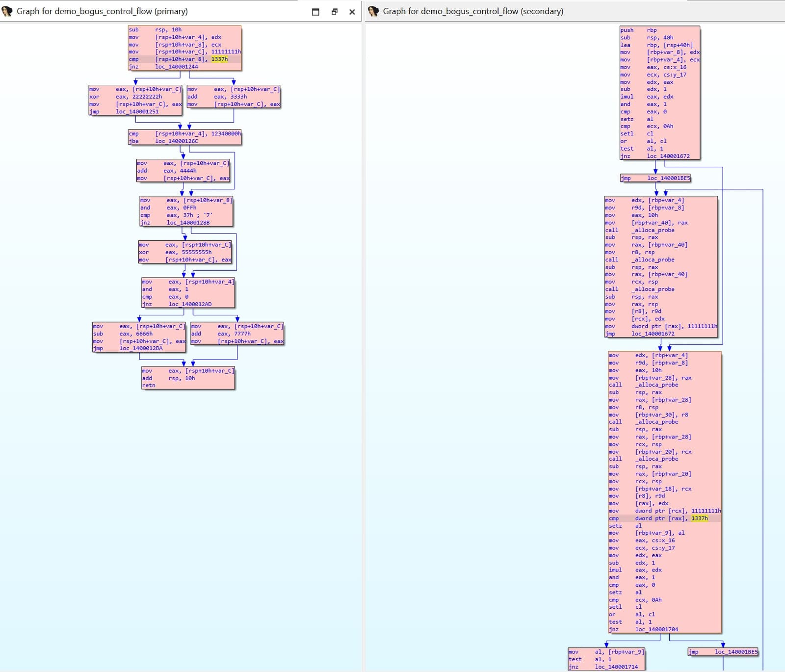Click "cmp eax, 37h ; '7'" line
Screen dimensions: 785x672
tap(177, 215)
